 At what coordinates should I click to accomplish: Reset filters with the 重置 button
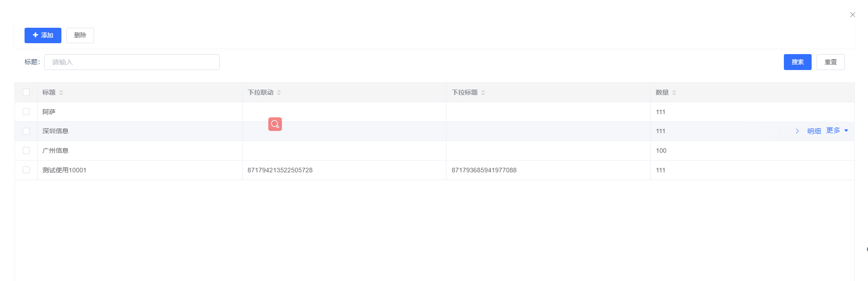pos(830,62)
